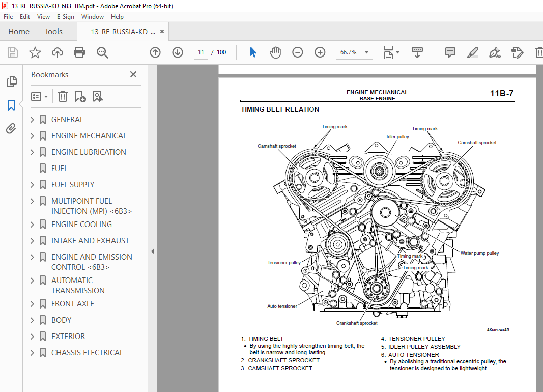Open the Attachments paperclip panel
This screenshot has height=392, width=543.
click(x=11, y=128)
